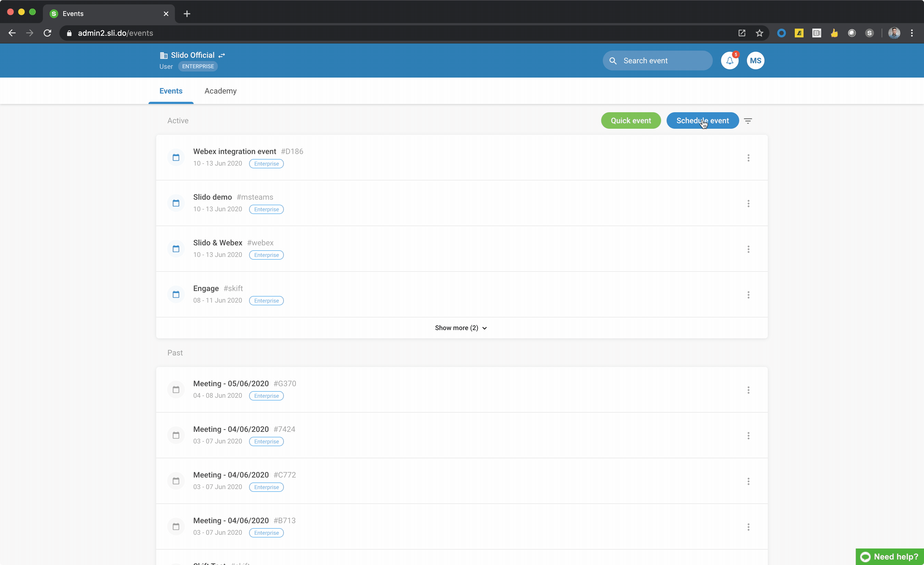
Task: Reload the page in the browser
Action: coord(47,33)
